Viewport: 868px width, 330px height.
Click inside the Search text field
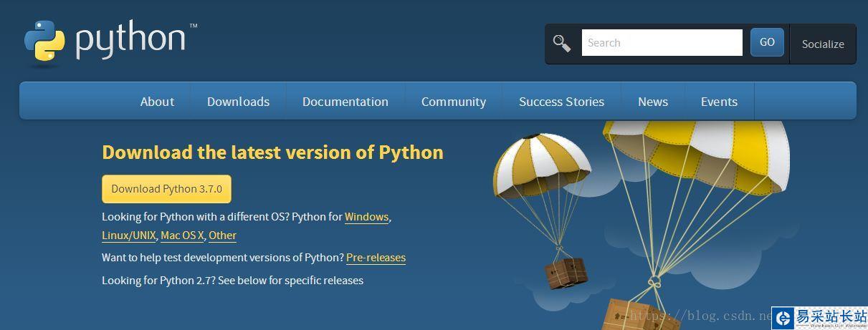tap(662, 43)
